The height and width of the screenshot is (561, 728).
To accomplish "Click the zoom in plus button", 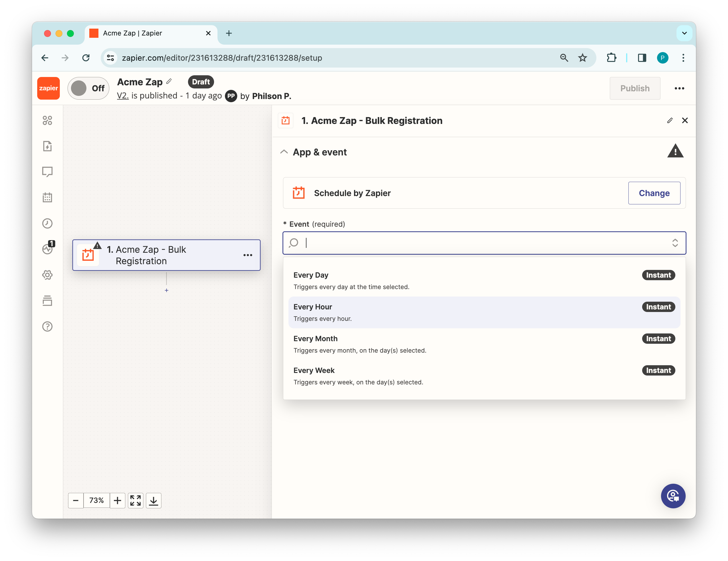I will 117,500.
